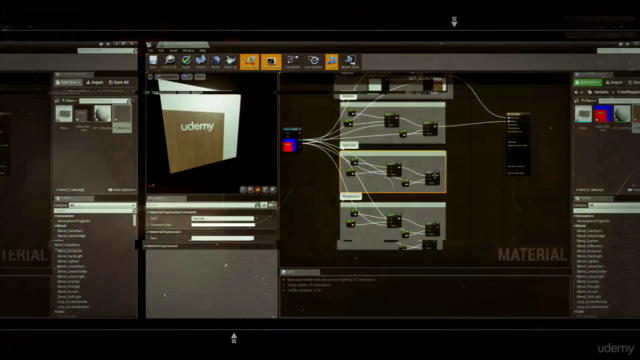Select the Specular comment box label

349,145
